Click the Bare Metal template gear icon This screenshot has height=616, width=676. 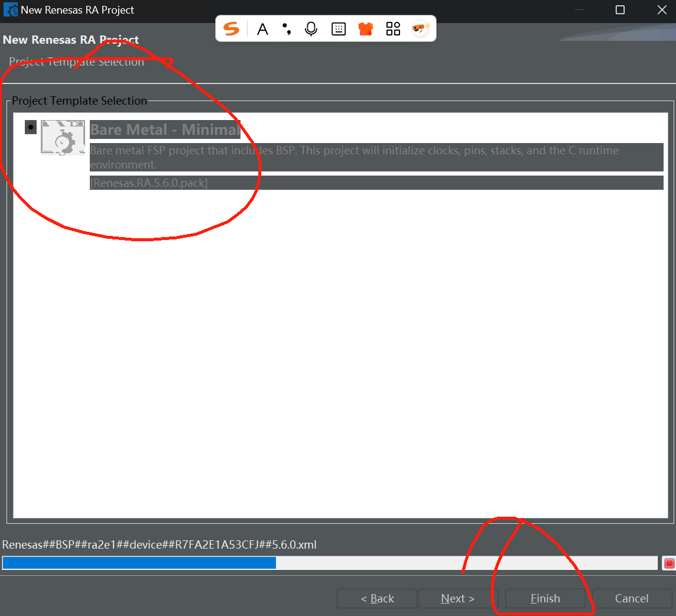[63, 138]
